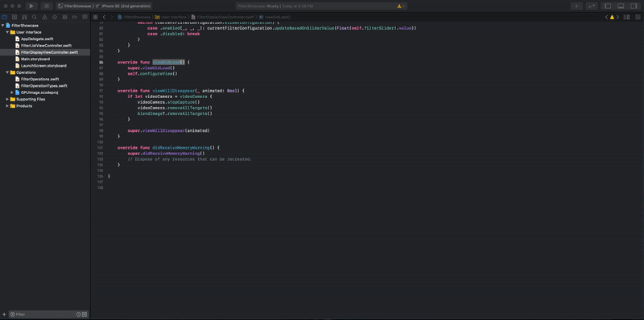
Task: Click the Stop button in toolbar
Action: tap(47, 6)
